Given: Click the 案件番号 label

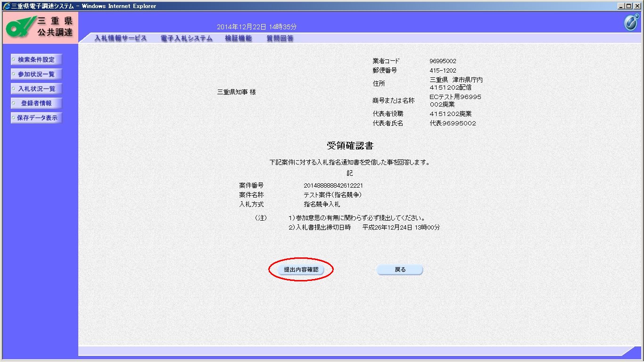Looking at the screenshot, I should click(251, 186).
